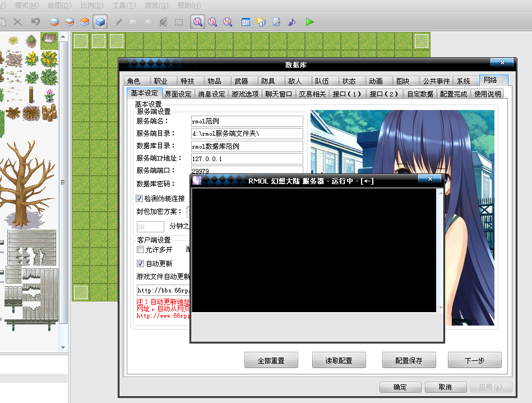532x403 pixels.
Task: Open the 模式(M) menu
Action: tap(27, 6)
